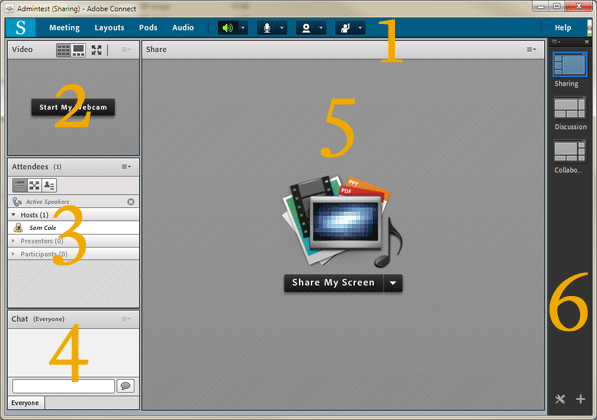This screenshot has height=420, width=597.
Task: Select the Everyone chat tab
Action: point(26,403)
